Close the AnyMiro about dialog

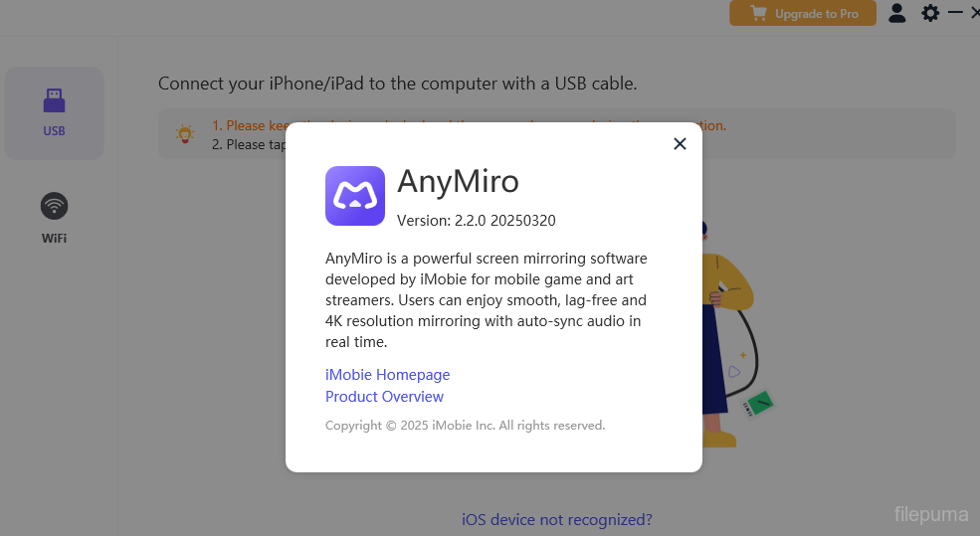(x=680, y=143)
